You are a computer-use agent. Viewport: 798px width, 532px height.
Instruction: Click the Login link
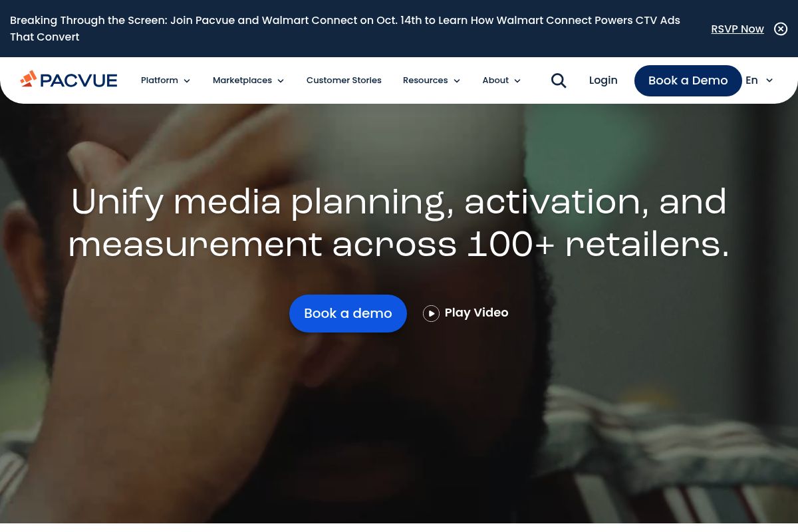[x=603, y=80]
